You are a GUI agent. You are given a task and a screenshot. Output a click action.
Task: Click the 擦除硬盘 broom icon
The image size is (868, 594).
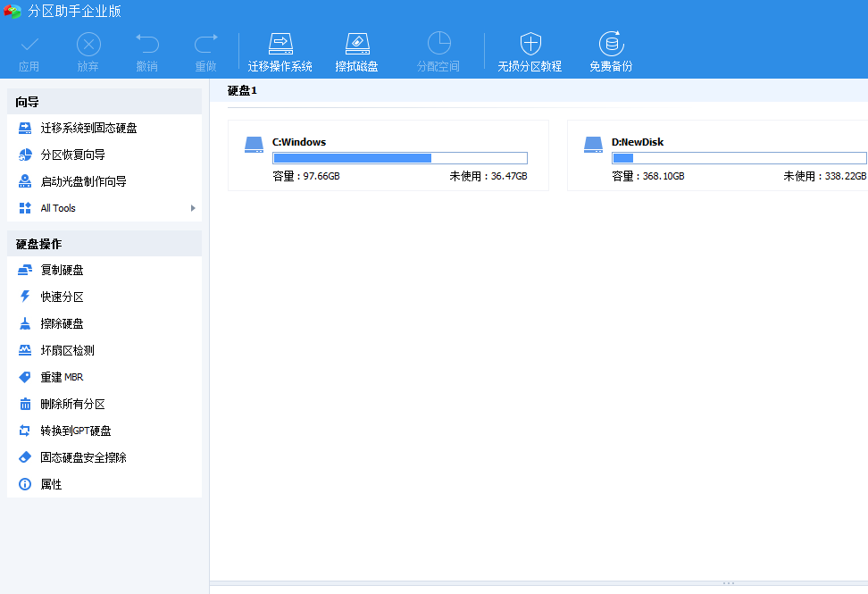pyautogui.click(x=25, y=323)
